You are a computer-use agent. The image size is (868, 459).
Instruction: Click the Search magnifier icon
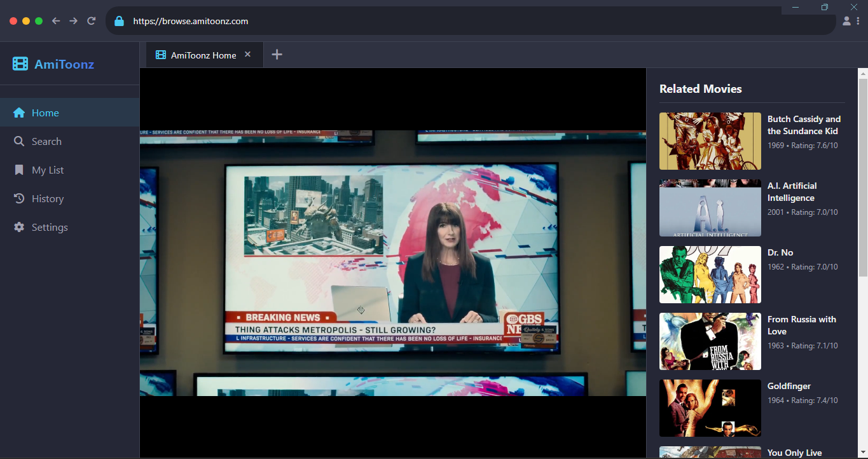click(19, 141)
